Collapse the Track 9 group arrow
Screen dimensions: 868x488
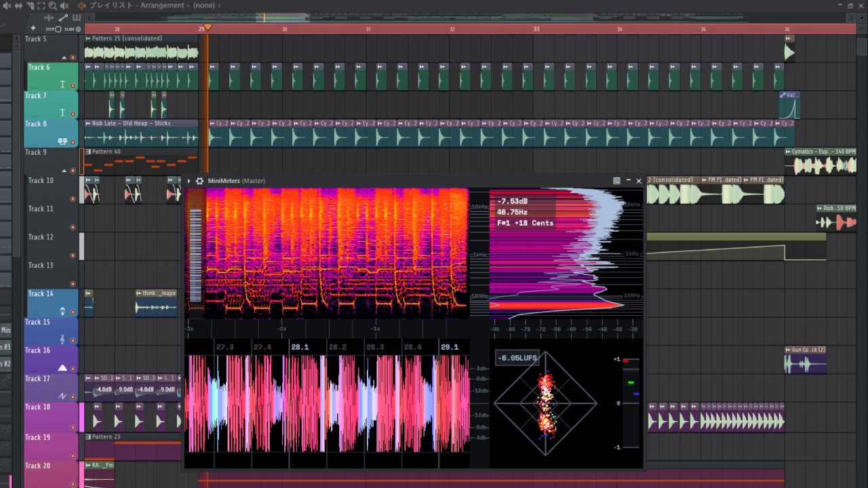[x=64, y=171]
